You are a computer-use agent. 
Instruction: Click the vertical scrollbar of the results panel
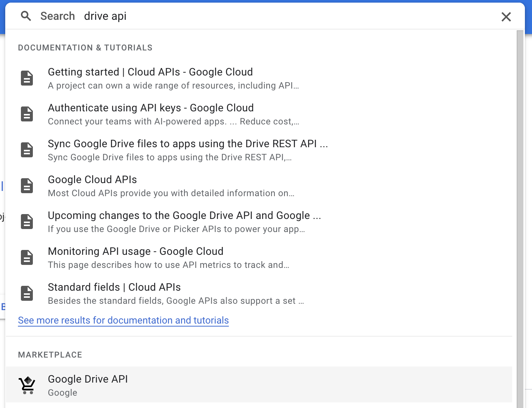(x=520, y=219)
